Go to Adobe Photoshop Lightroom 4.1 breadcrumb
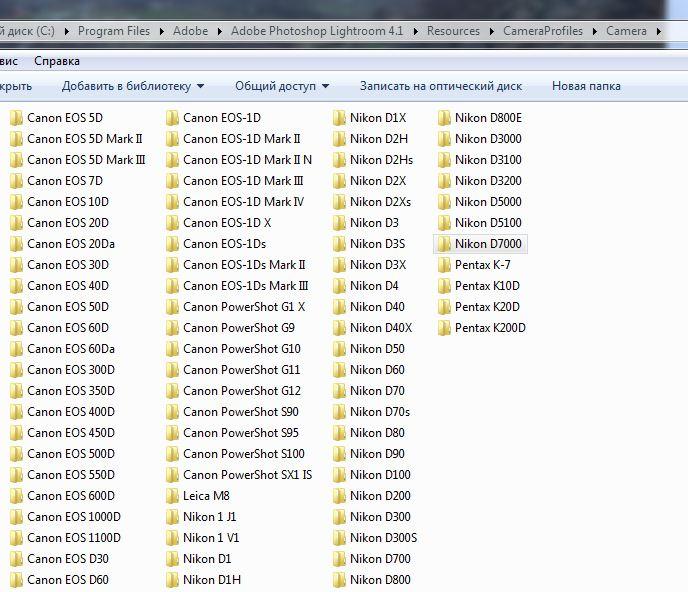Screen dimensions: 688x592 pos(317,31)
